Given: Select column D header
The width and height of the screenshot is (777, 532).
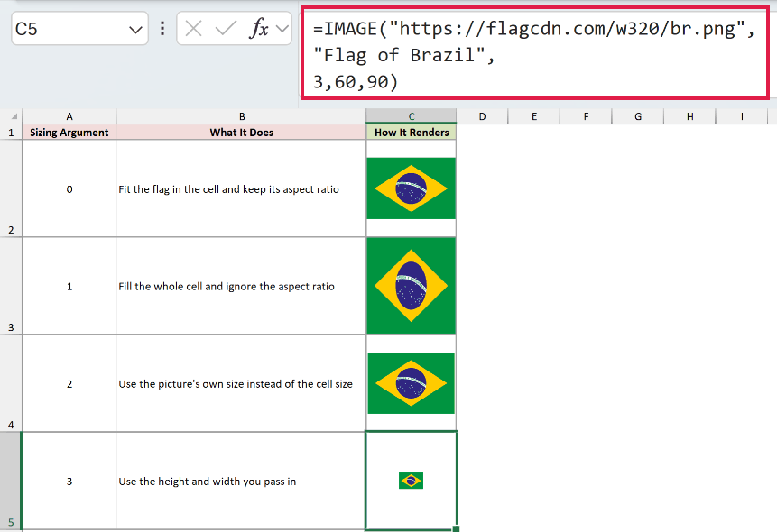Looking at the screenshot, I should pyautogui.click(x=482, y=116).
